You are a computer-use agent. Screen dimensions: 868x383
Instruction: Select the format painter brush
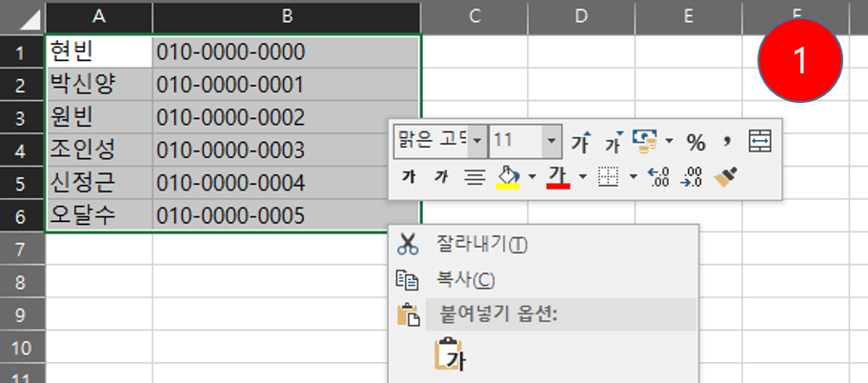click(x=726, y=176)
